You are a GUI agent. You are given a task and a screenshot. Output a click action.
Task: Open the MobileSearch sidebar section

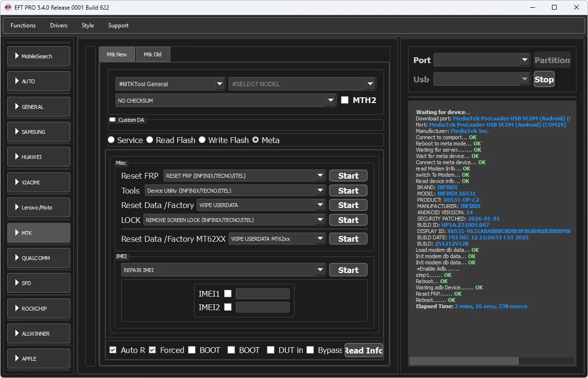tap(38, 56)
